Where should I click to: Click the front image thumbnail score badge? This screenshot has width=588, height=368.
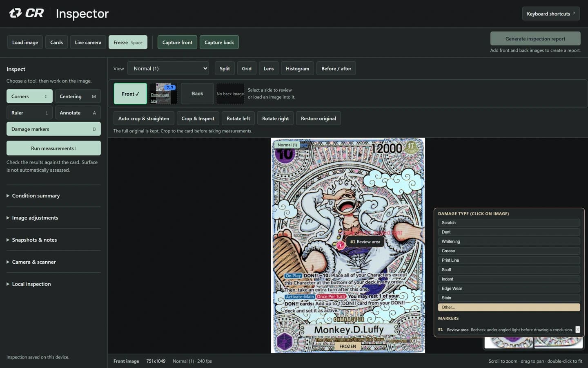(x=170, y=87)
